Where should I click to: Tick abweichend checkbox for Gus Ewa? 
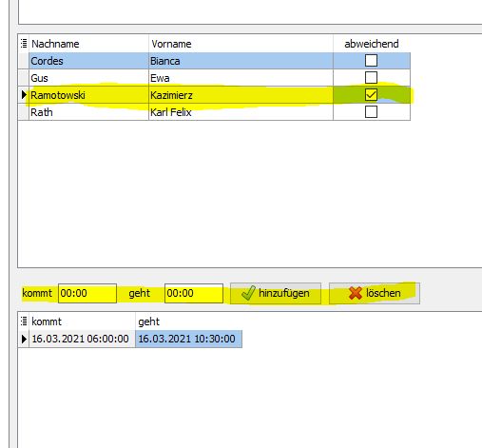tap(371, 77)
